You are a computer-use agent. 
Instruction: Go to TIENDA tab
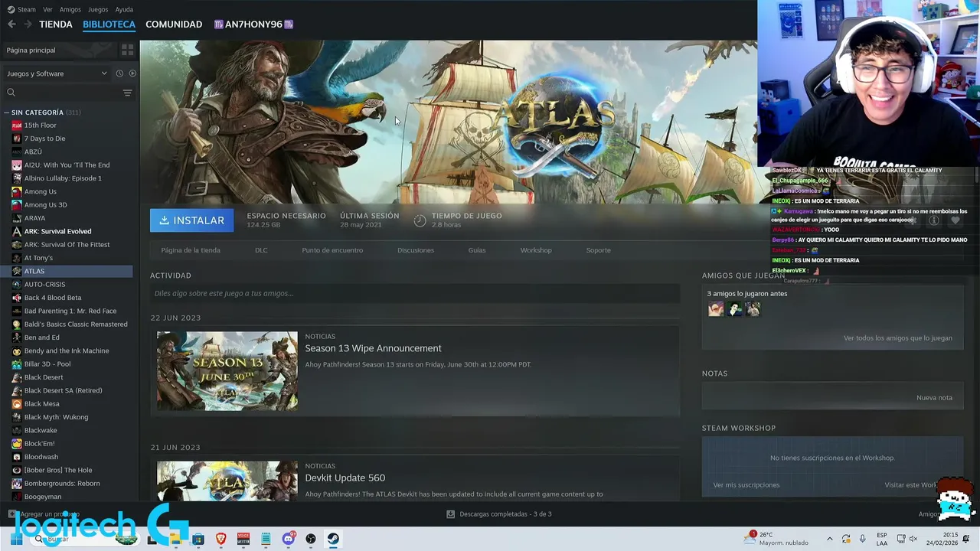56,24
